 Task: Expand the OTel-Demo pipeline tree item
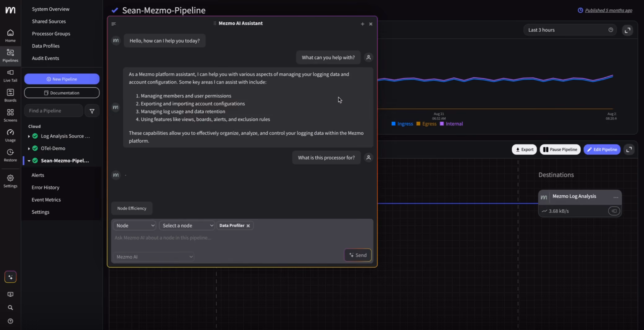tap(29, 148)
